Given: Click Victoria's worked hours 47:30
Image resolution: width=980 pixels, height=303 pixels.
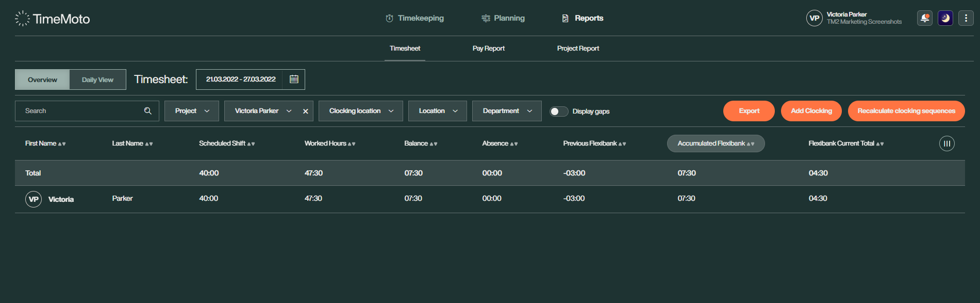Looking at the screenshot, I should [x=313, y=198].
